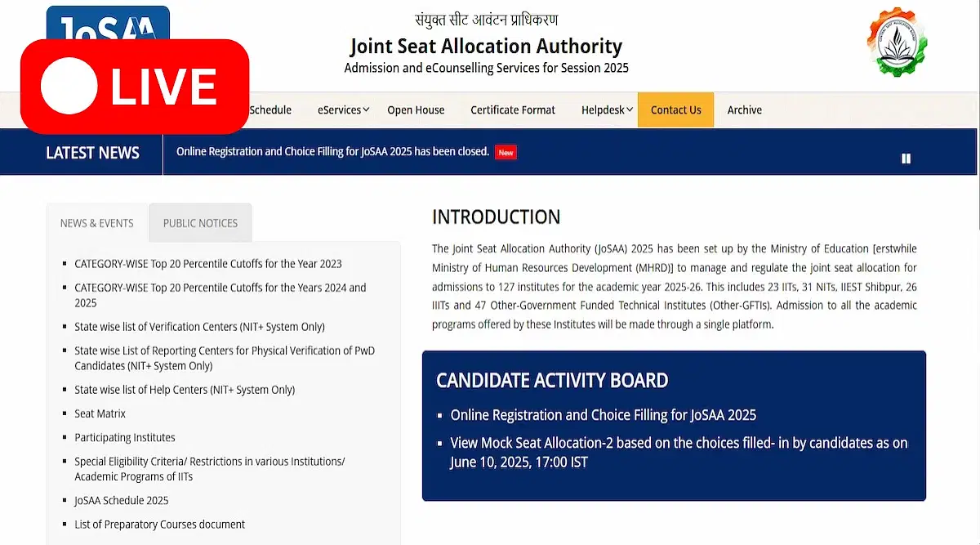Open the JoSAA Schedule 2025 link
980x545 pixels.
pos(122,500)
